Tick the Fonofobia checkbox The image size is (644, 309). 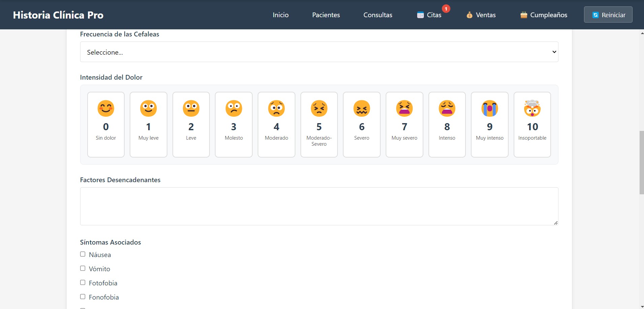coord(83,297)
